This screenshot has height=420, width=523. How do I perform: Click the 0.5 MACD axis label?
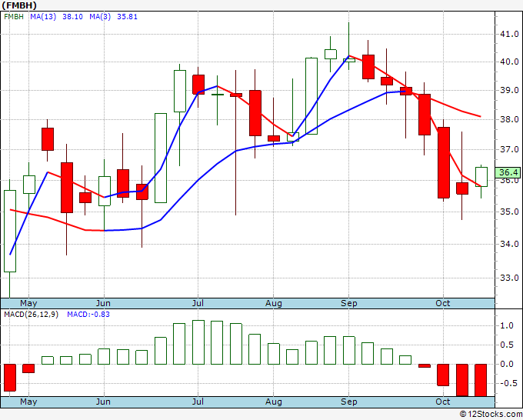(x=507, y=345)
